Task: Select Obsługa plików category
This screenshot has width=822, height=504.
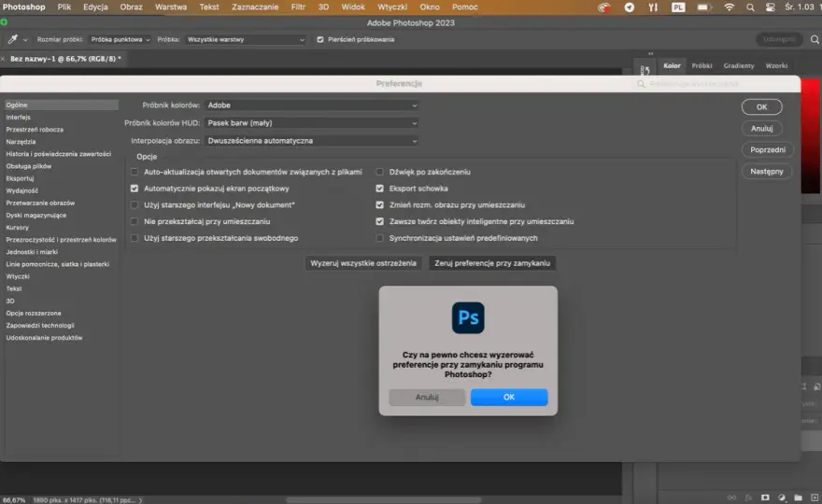Action: coord(29,166)
